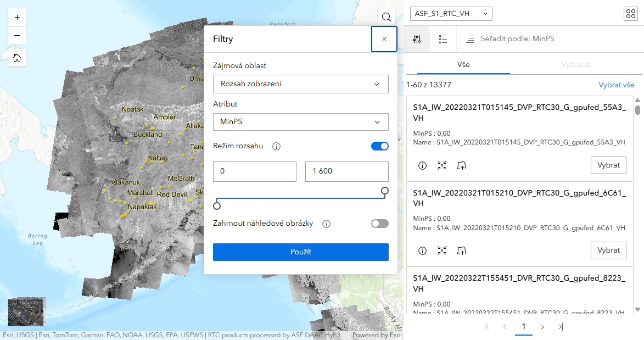Switch to the Vše tab
Screen dimensions: 644x340
(463, 65)
